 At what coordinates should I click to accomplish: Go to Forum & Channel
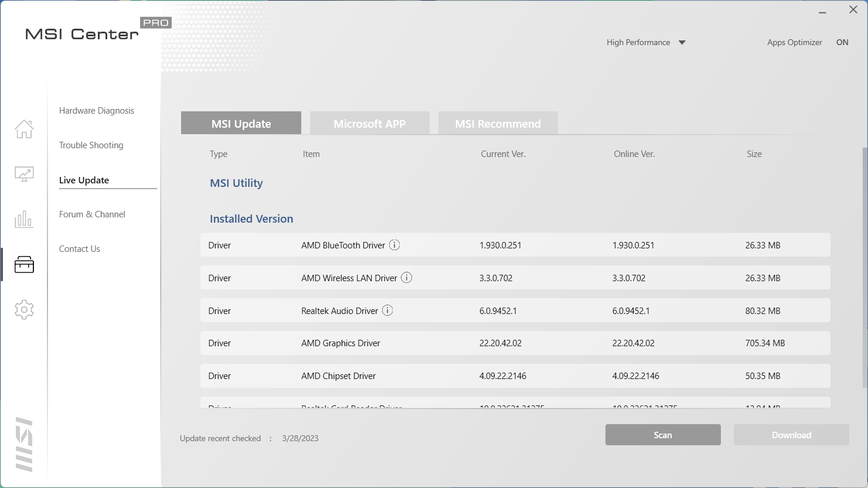point(92,214)
